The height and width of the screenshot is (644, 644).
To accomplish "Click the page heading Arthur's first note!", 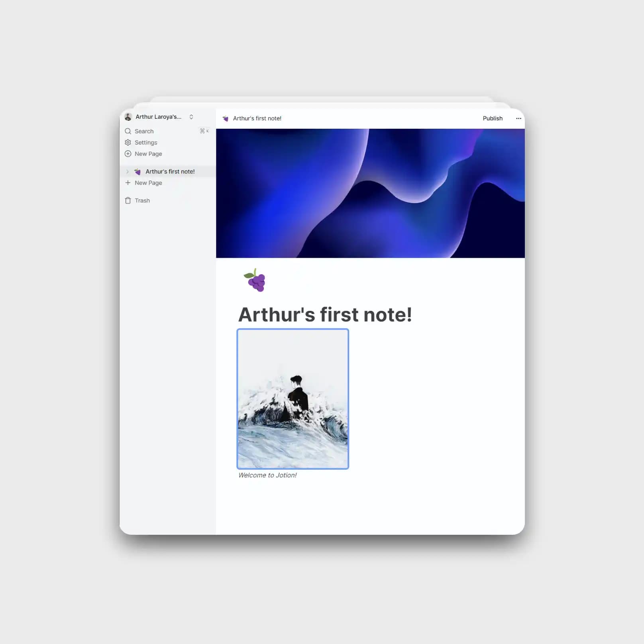I will 325,314.
